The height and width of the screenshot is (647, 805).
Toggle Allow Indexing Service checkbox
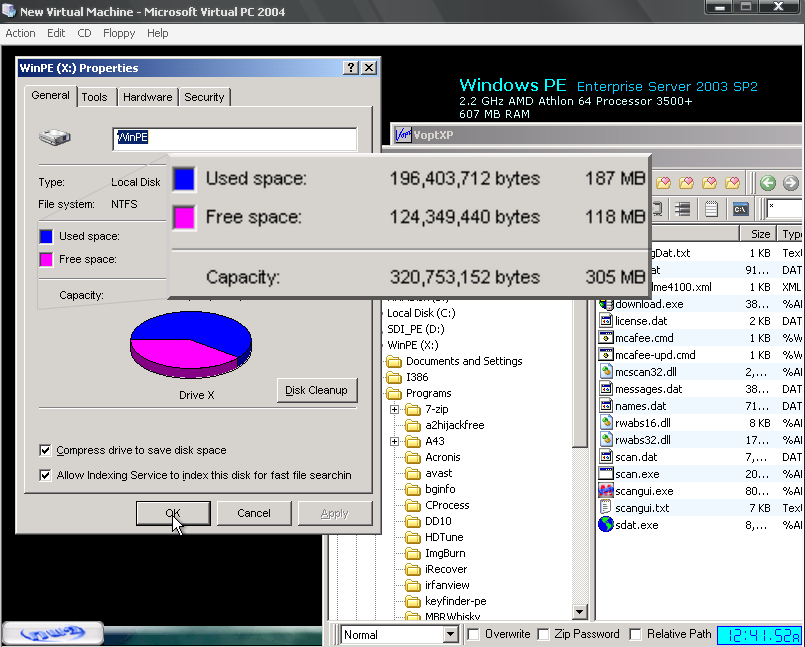coord(45,475)
